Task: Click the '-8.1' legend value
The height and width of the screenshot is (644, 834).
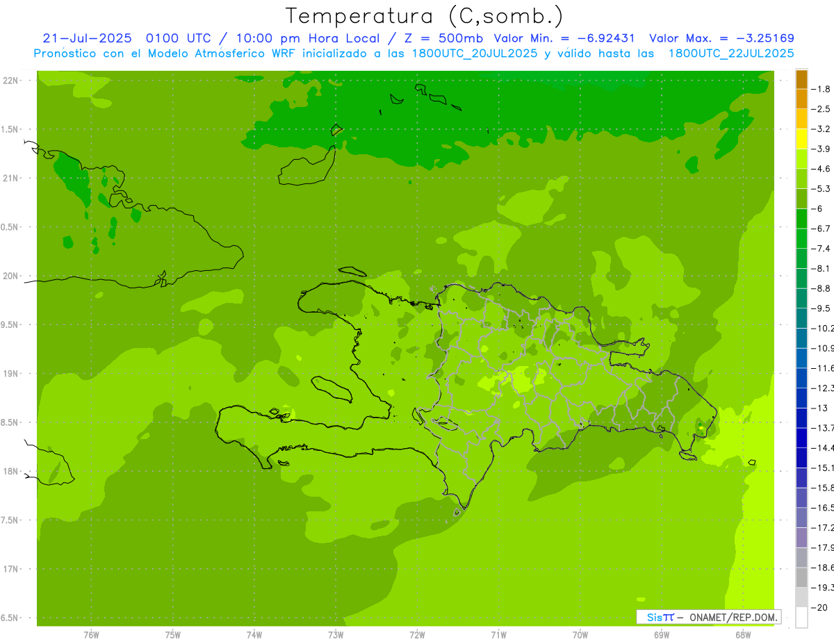Action: coord(821,268)
